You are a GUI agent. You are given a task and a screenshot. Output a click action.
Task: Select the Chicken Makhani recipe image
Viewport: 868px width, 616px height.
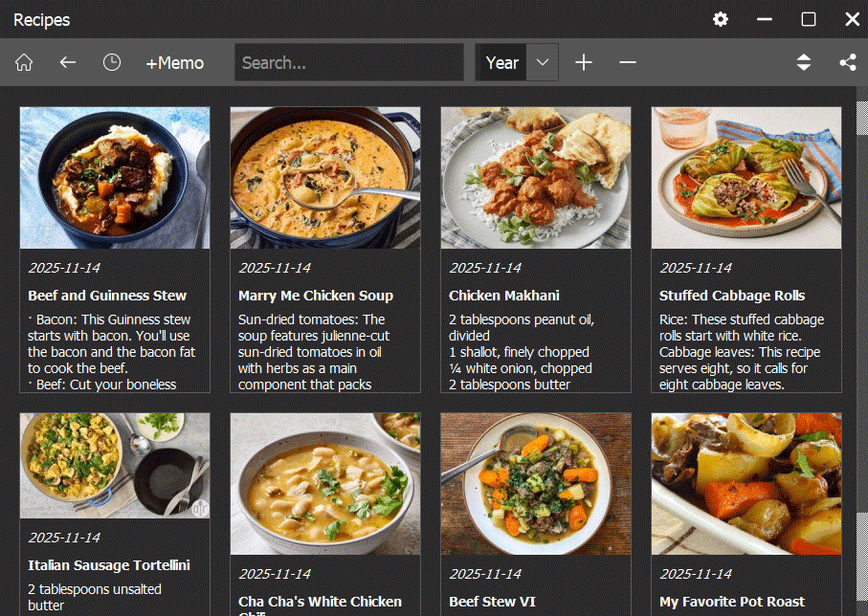[536, 178]
